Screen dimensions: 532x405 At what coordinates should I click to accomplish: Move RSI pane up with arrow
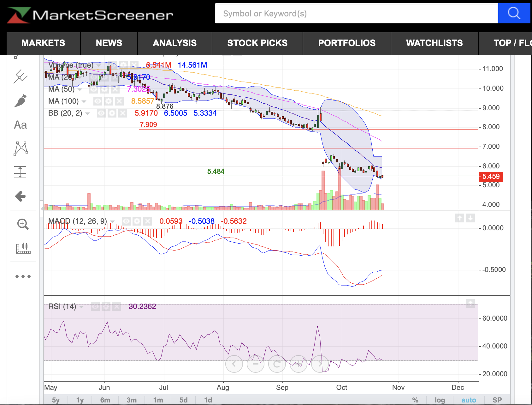click(x=470, y=303)
